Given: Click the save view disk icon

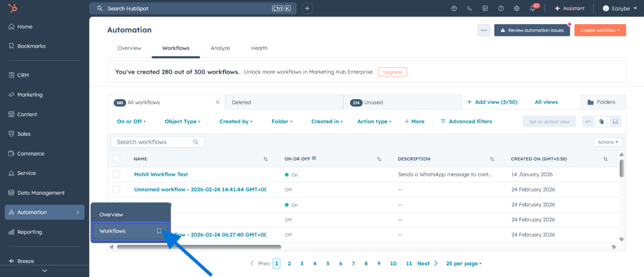Looking at the screenshot, I should tap(616, 122).
